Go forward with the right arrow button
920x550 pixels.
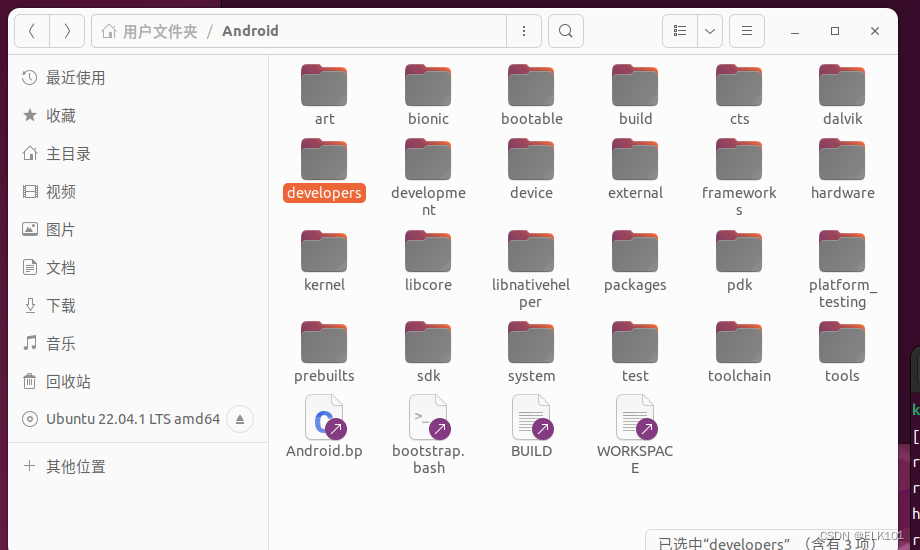(67, 31)
